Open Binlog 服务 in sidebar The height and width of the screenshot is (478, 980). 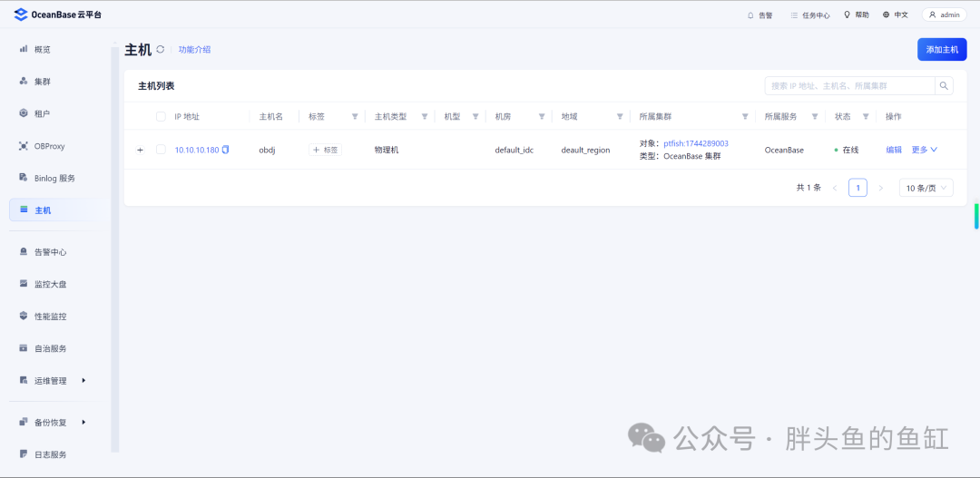(x=54, y=178)
